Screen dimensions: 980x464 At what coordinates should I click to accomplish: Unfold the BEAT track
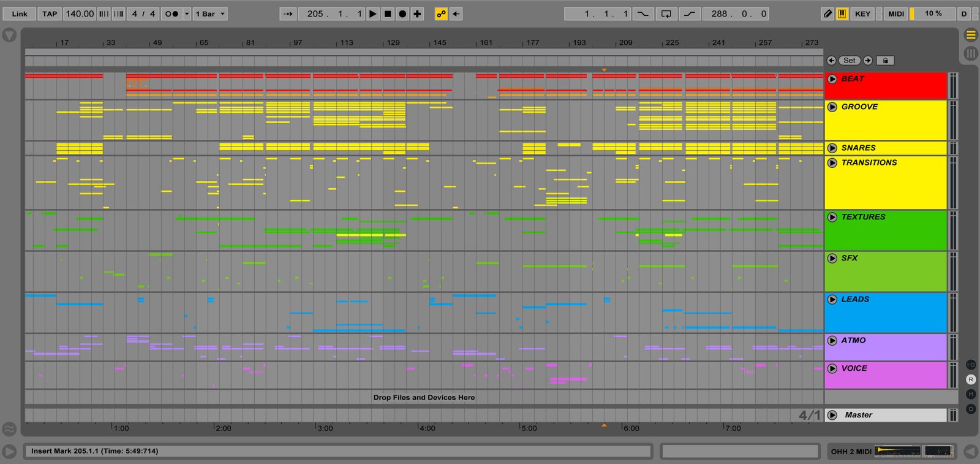pos(832,79)
